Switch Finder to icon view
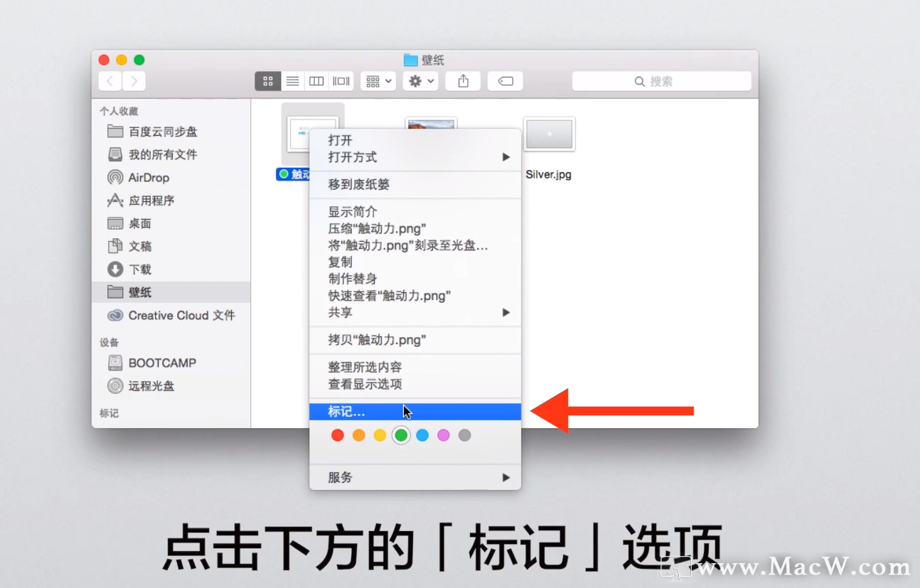 [x=268, y=81]
